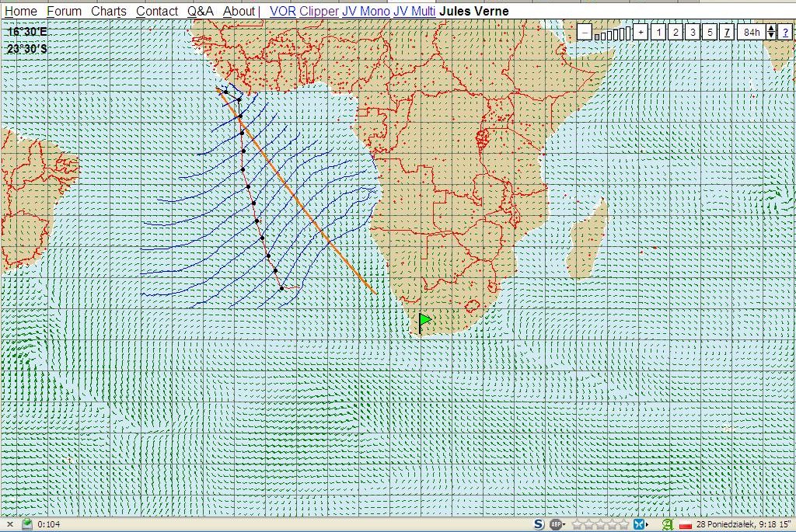The height and width of the screenshot is (532, 796).
Task: Click the Polish flag icon
Action: tap(686, 524)
